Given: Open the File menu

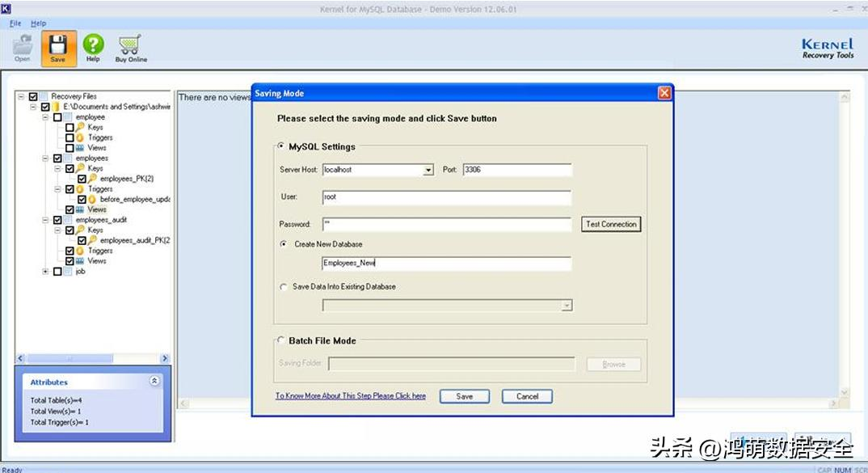Looking at the screenshot, I should (15, 23).
